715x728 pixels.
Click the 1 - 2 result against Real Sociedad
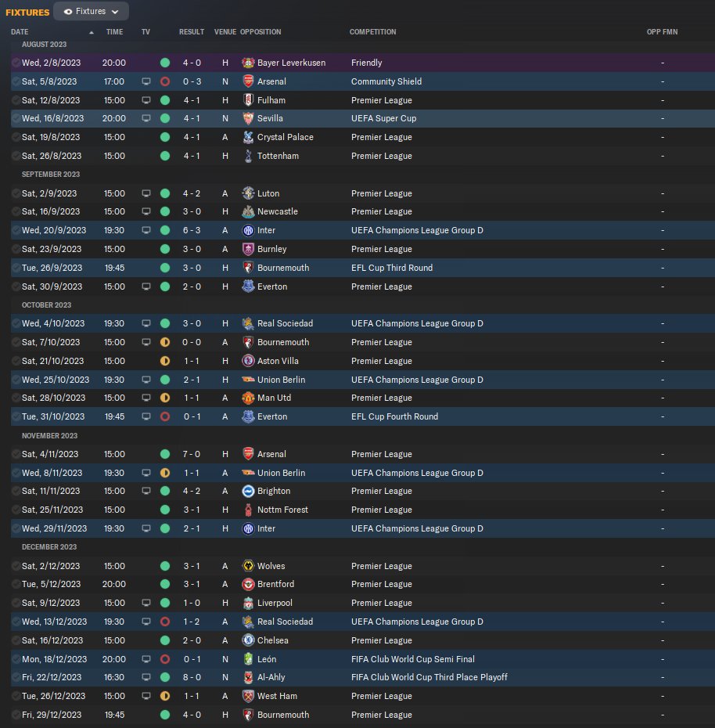(x=192, y=622)
